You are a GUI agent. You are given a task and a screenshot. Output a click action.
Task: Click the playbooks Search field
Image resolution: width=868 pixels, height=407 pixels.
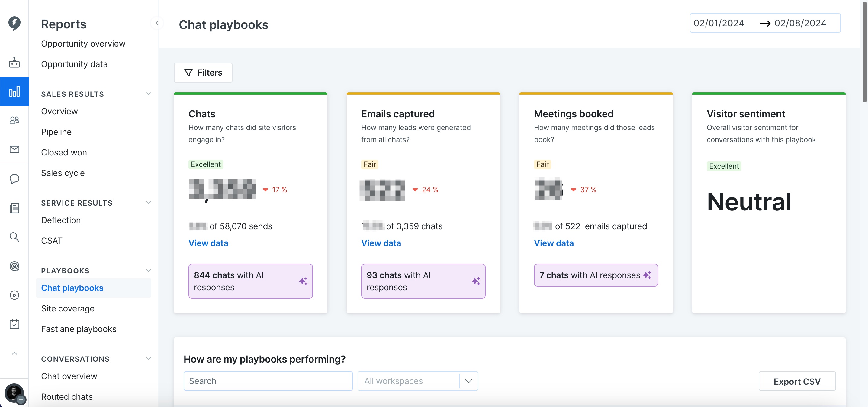pos(268,381)
